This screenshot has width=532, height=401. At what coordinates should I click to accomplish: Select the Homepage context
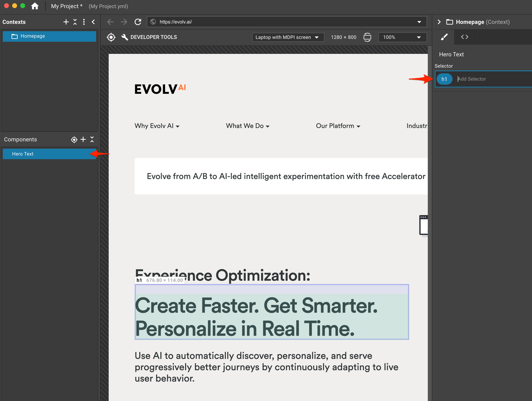49,36
